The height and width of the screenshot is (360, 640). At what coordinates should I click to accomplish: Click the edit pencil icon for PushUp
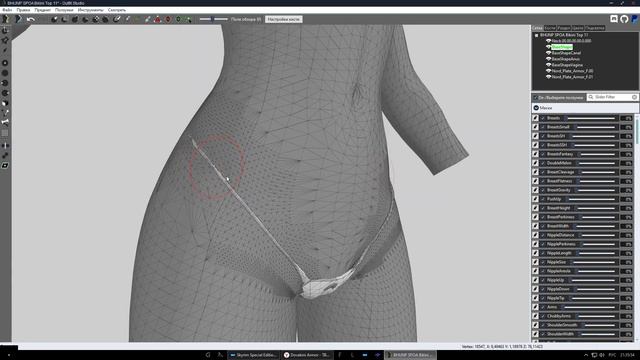[536, 199]
